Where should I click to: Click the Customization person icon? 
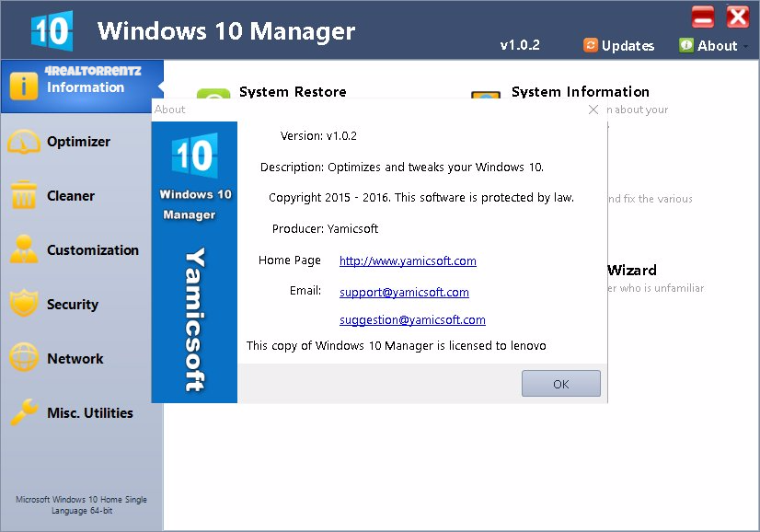(23, 249)
